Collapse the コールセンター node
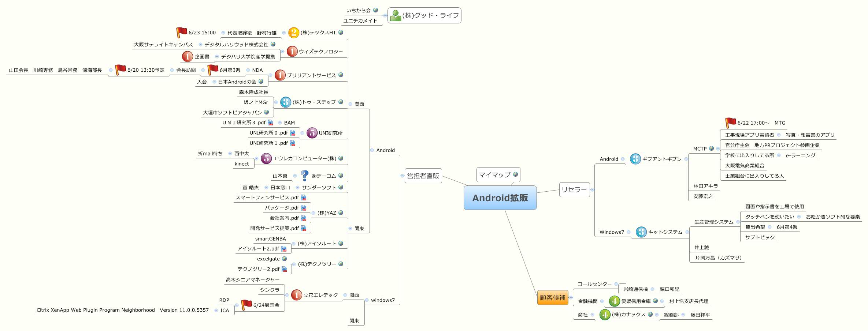The image size is (868, 331). coord(616,284)
